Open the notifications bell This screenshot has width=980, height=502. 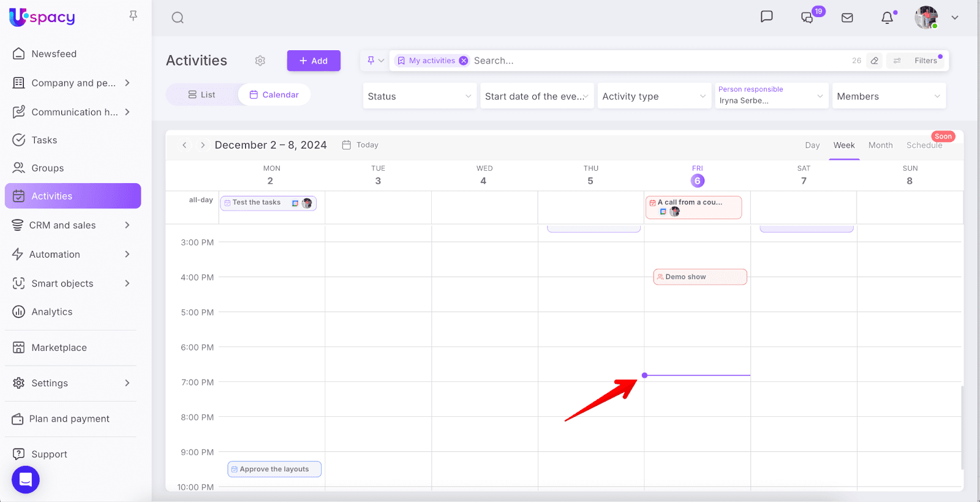coord(887,18)
